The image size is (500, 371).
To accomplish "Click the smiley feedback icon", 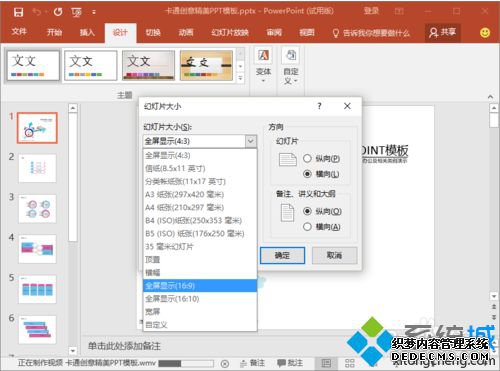I will point(485,32).
